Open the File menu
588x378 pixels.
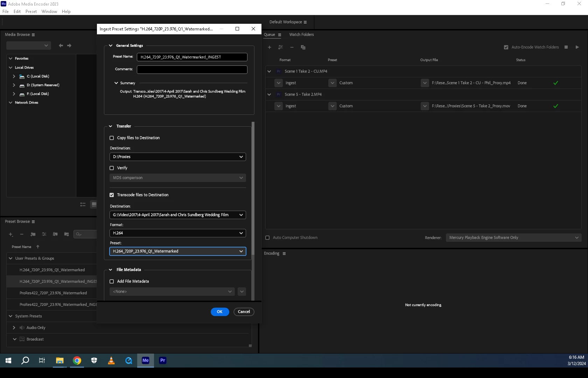click(x=6, y=12)
